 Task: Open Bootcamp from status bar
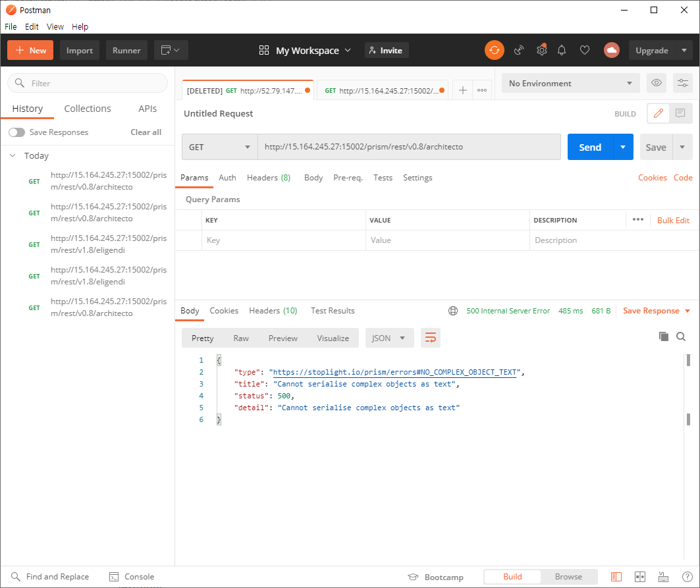coord(436,577)
